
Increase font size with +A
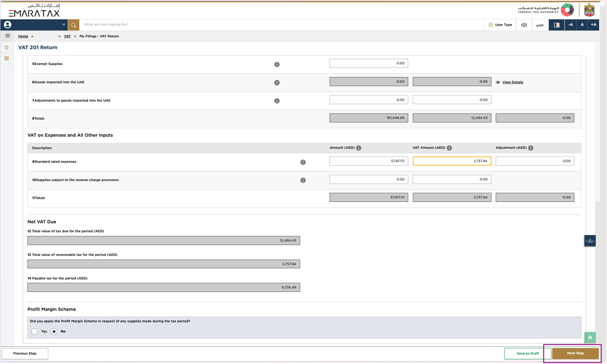point(593,25)
